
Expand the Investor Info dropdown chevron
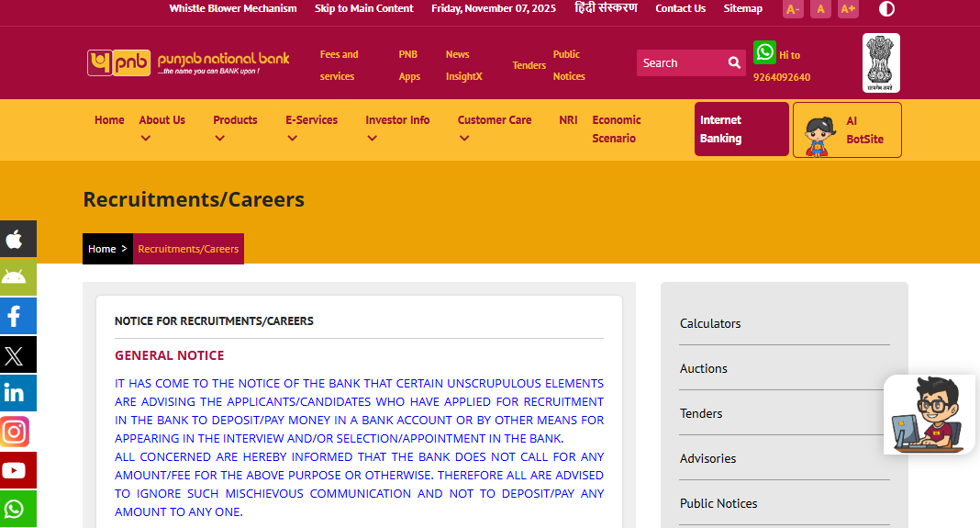pyautogui.click(x=372, y=139)
